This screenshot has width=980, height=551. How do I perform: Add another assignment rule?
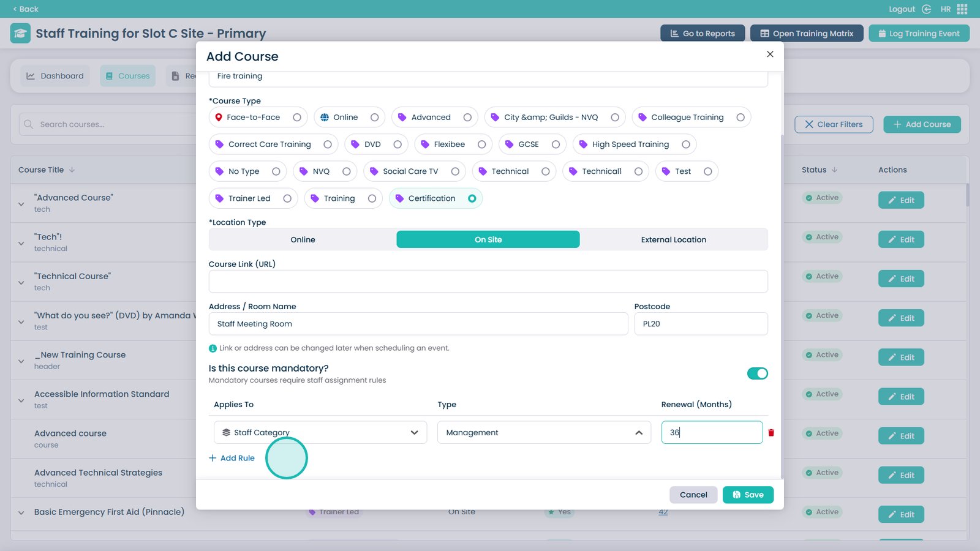[232, 458]
